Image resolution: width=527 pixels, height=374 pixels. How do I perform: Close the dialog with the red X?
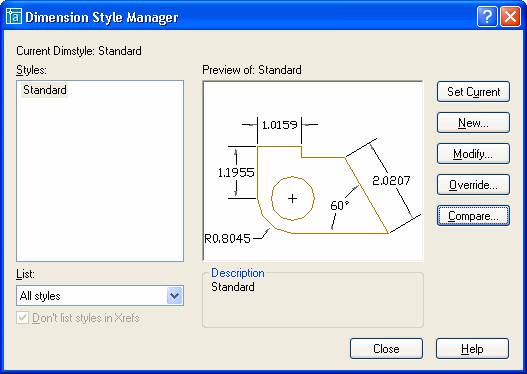(x=510, y=16)
